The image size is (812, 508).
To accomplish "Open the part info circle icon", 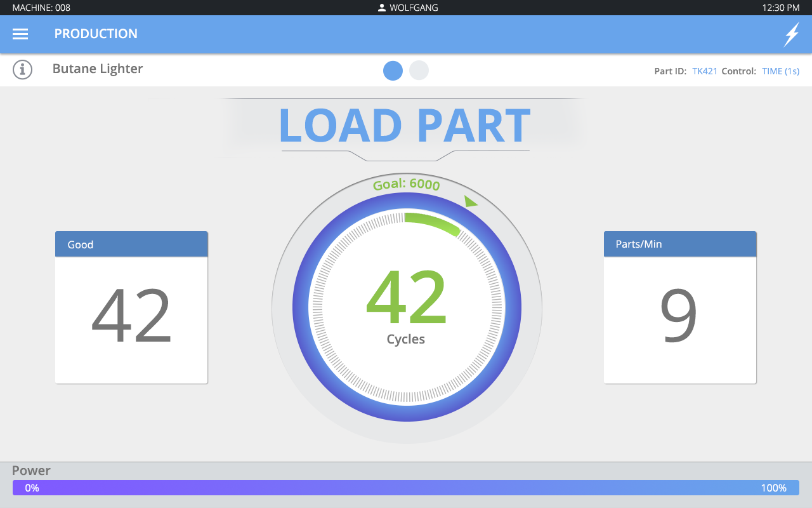I will [23, 70].
